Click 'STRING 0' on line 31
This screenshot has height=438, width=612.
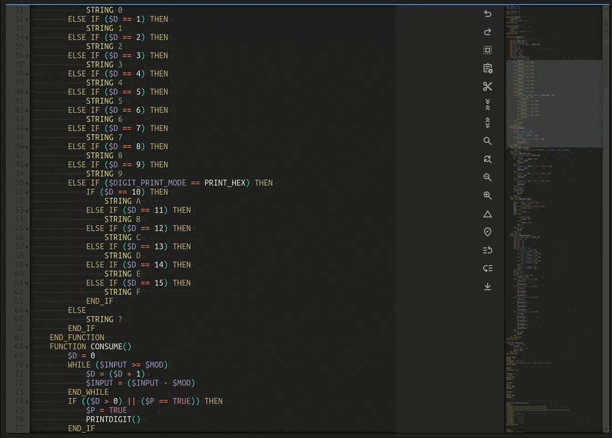tap(104, 10)
